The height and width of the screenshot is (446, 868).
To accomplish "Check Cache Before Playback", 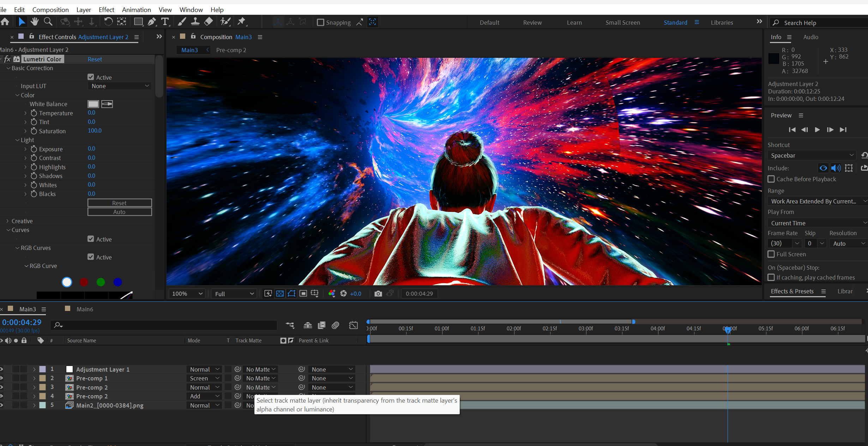I will 771,179.
